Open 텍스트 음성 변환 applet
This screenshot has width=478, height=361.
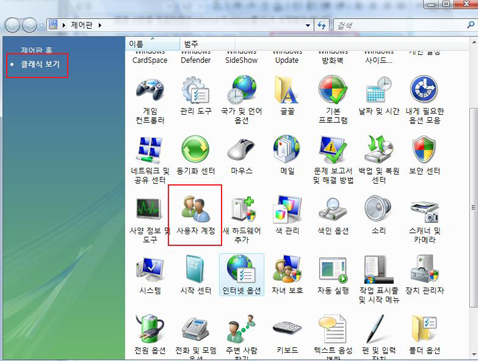coord(333,337)
